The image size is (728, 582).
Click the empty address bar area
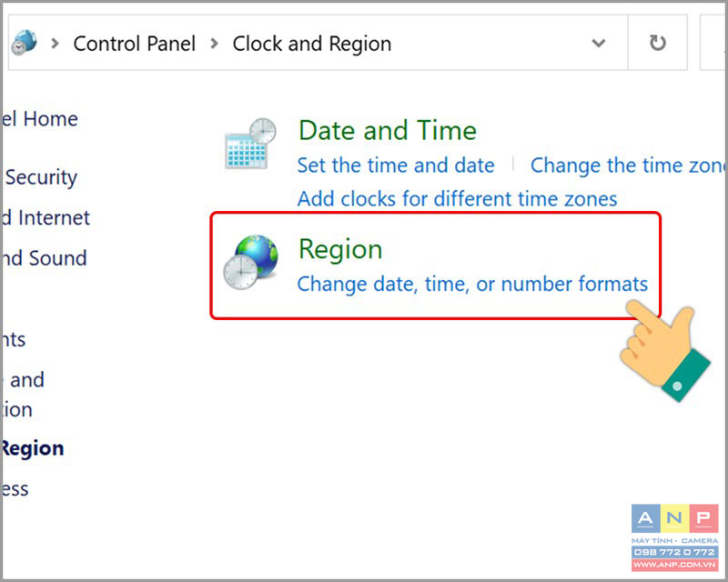[488, 43]
